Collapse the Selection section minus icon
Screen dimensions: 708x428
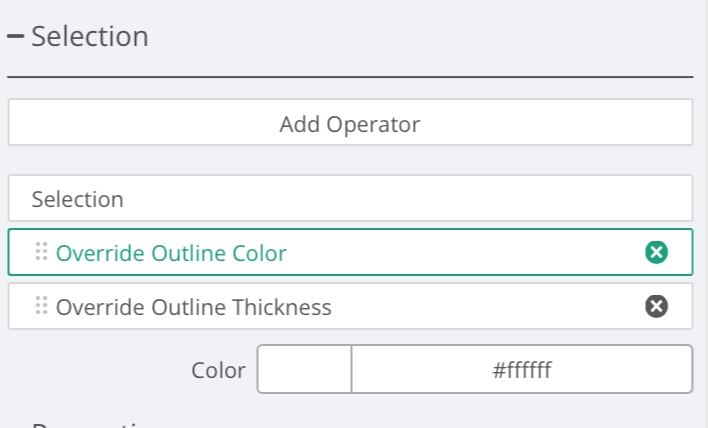pyautogui.click(x=15, y=37)
